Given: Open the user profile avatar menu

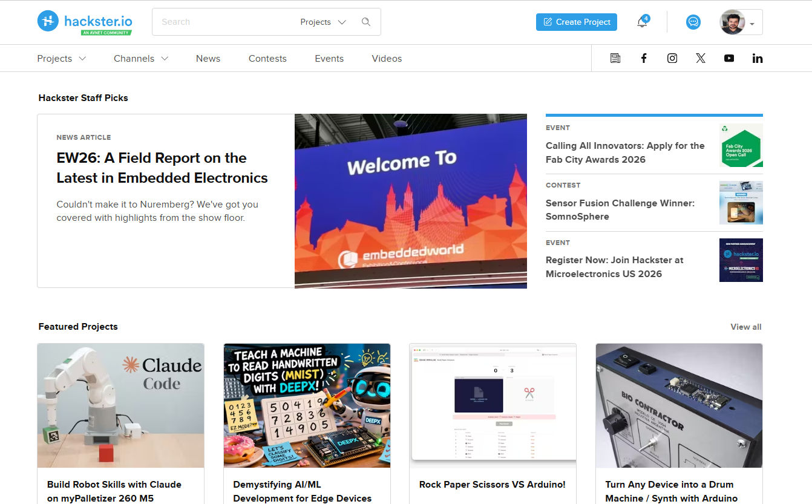Looking at the screenshot, I should point(741,22).
